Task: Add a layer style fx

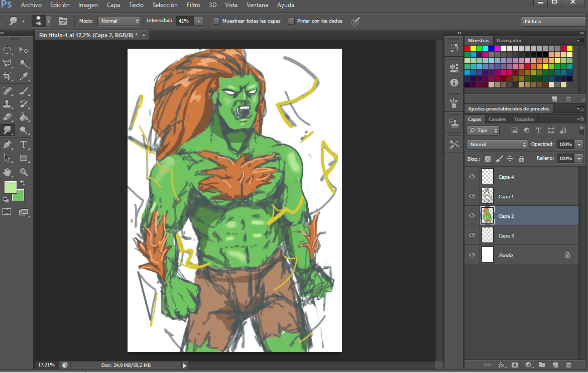Action: [502, 365]
